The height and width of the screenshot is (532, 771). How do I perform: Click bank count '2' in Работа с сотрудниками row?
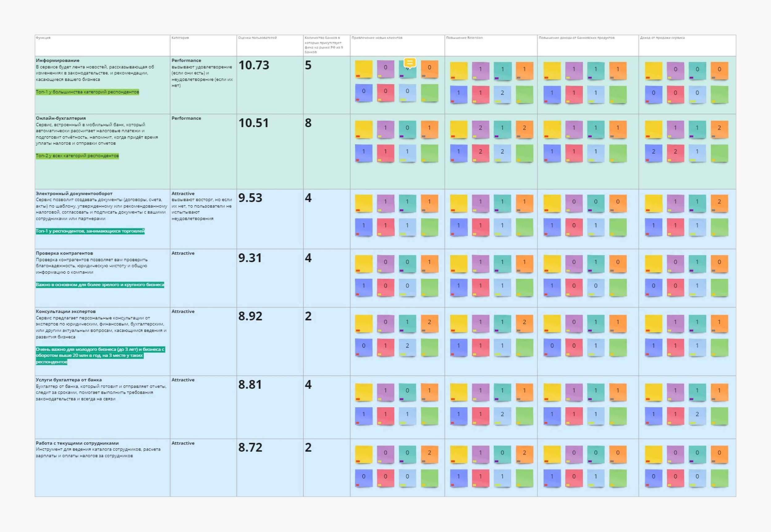click(x=308, y=447)
